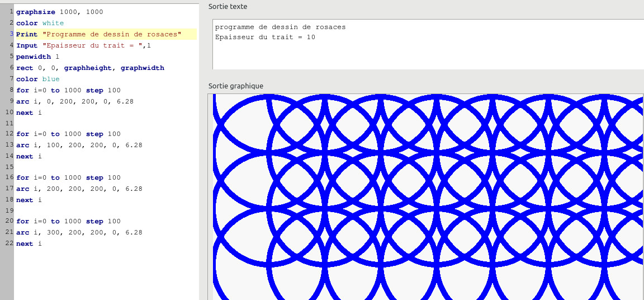Click "next i" on line 14
The image size is (644, 300).
29,156
